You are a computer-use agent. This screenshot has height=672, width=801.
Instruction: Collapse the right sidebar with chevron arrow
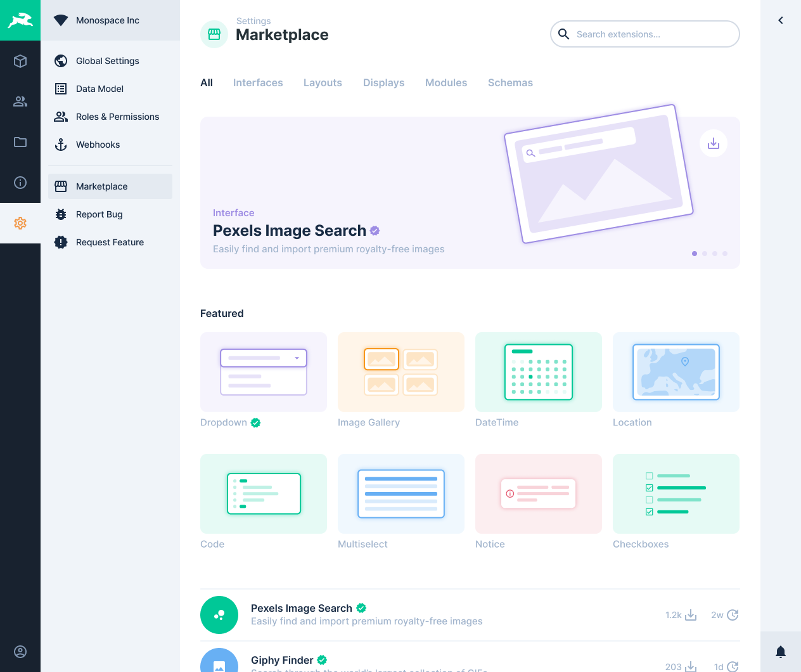click(x=781, y=20)
